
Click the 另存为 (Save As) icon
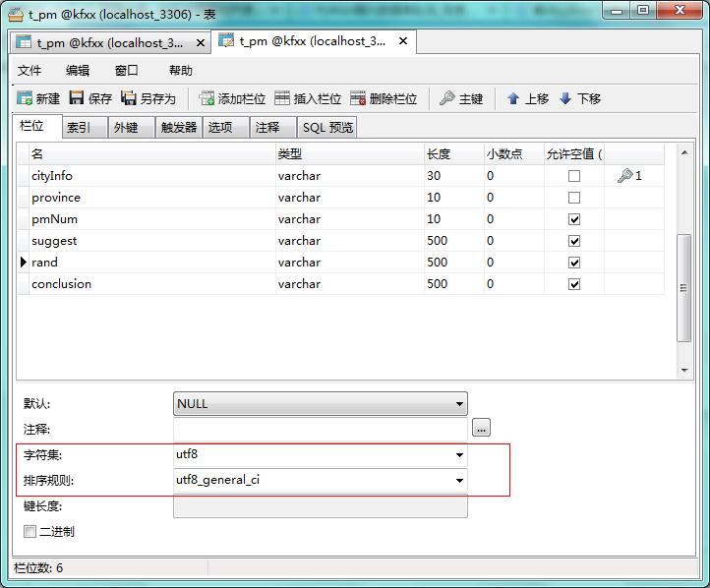[x=129, y=98]
